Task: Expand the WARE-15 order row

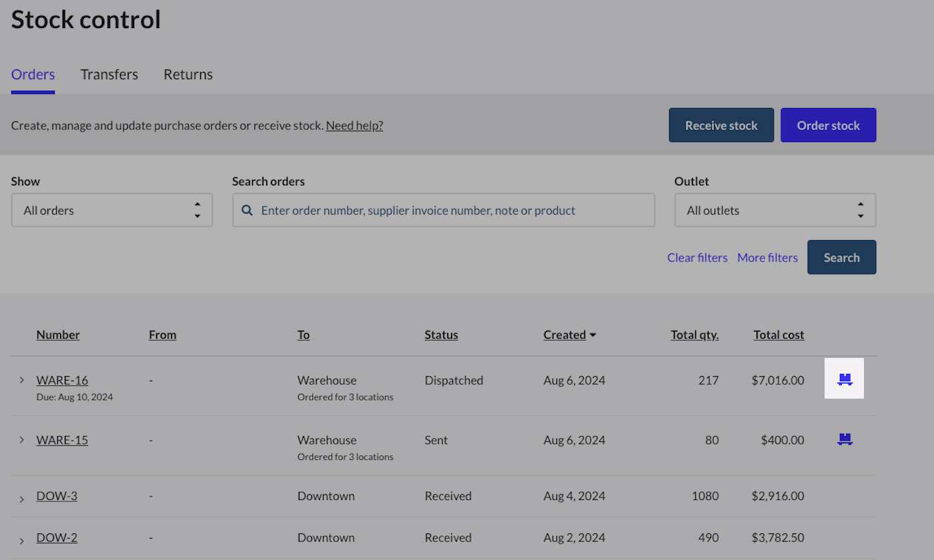Action: click(21, 439)
